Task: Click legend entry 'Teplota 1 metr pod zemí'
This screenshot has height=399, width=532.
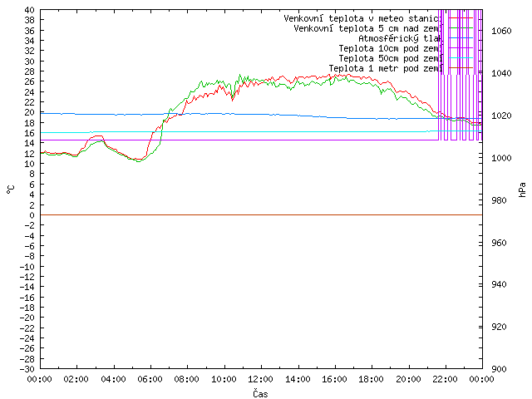Action: point(386,68)
